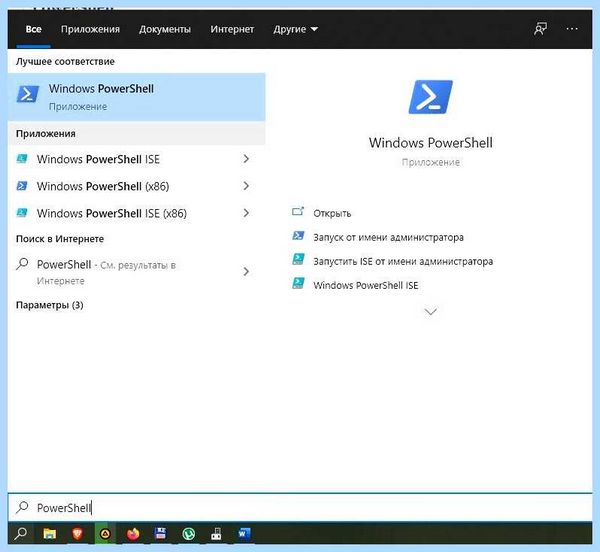
Task: Click the icon beside Windows PowerShell ISE action
Action: pyautogui.click(x=298, y=283)
